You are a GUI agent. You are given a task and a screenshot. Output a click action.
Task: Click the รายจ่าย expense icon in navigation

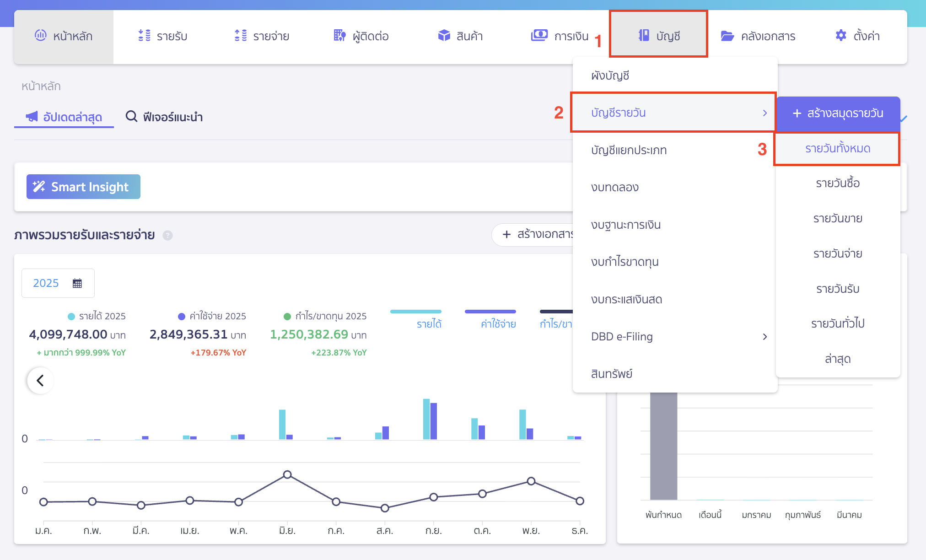coord(241,35)
